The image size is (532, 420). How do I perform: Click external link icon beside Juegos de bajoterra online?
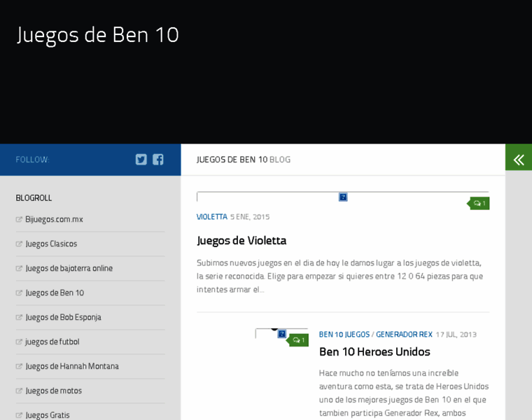click(x=19, y=268)
